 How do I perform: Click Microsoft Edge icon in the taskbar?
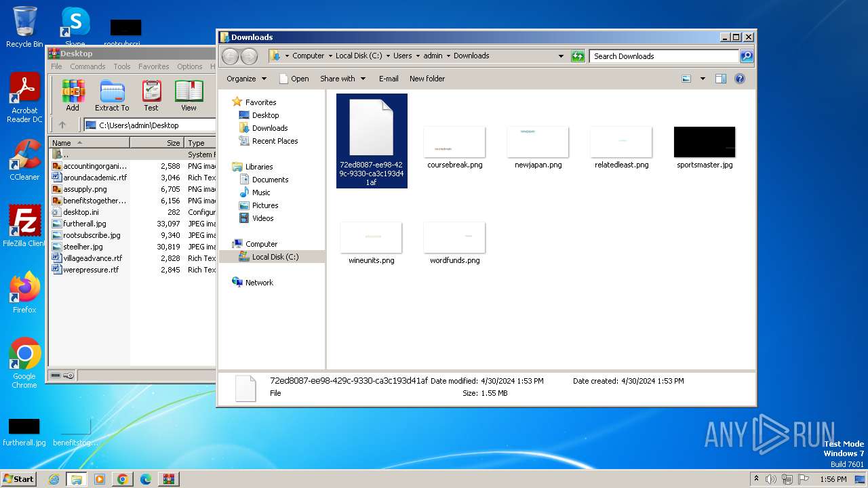click(x=145, y=479)
